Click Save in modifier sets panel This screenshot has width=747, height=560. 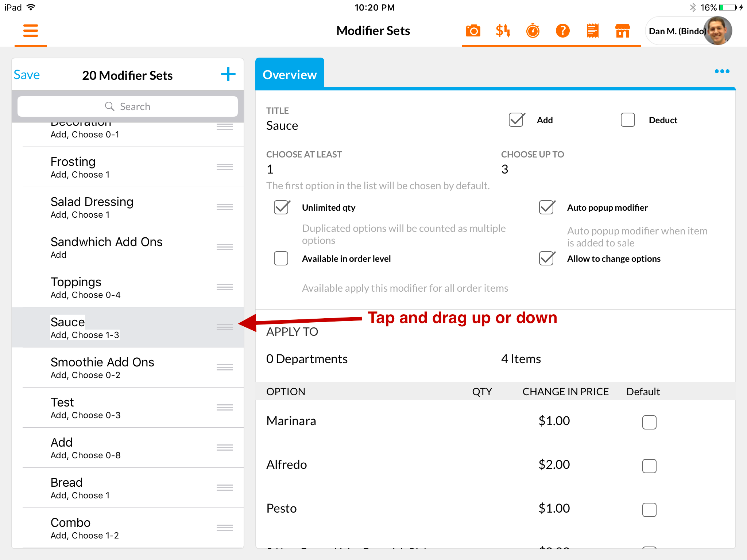point(27,75)
